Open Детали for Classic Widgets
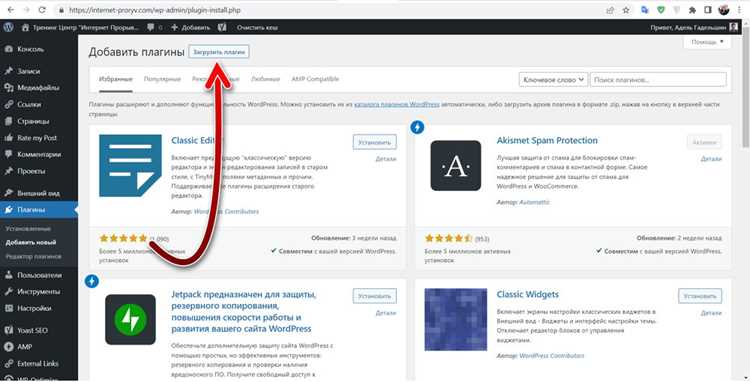The height and width of the screenshot is (382, 750). click(711, 313)
